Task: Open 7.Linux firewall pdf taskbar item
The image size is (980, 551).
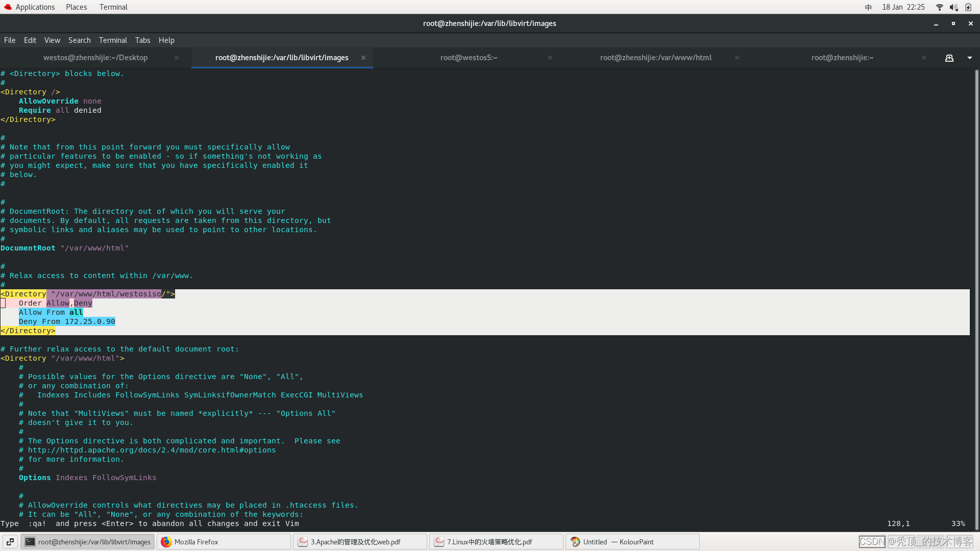Action: (x=496, y=542)
